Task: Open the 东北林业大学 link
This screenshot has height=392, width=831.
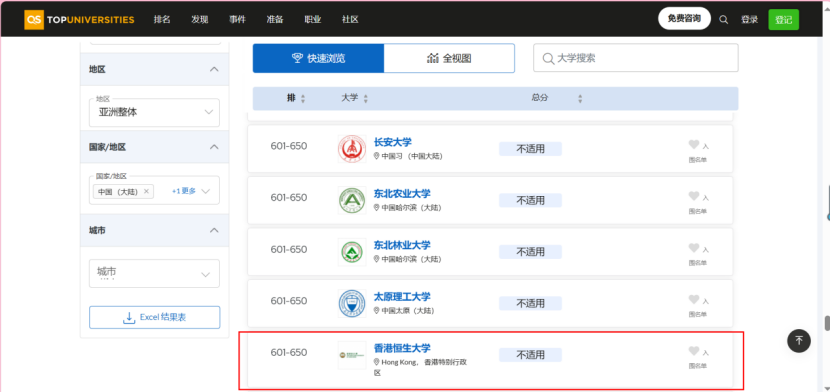Action: [x=402, y=245]
